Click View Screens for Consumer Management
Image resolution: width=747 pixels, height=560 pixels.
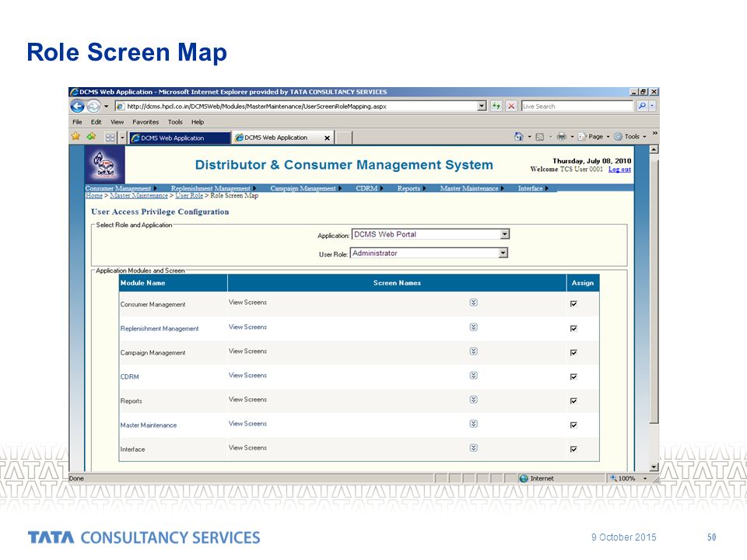coord(247,303)
